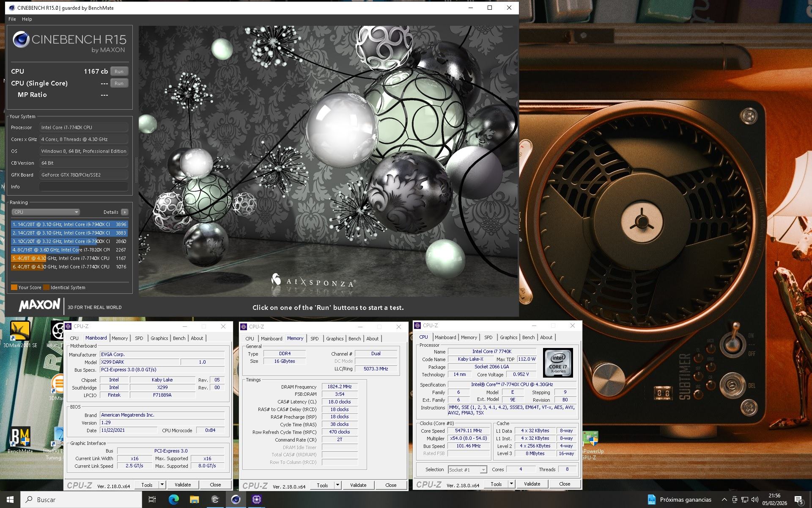Run the CPU Single Core test
Viewport: 812px width, 508px height.
tap(119, 83)
